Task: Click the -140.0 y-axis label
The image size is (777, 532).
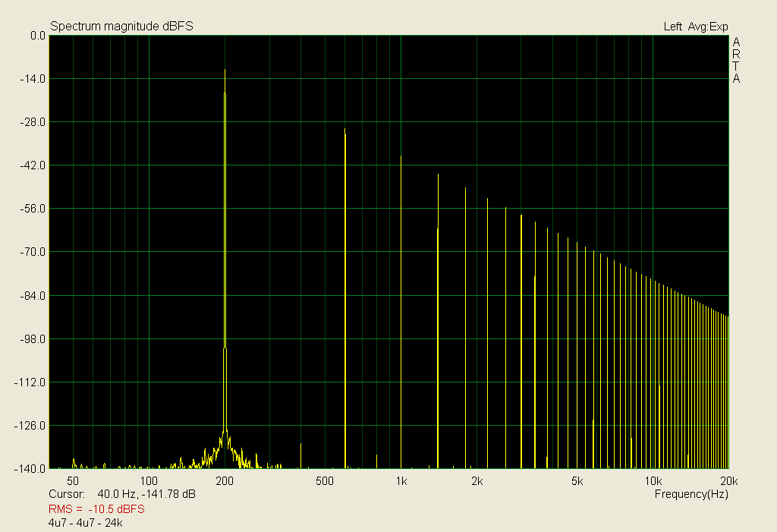Action: [x=30, y=469]
